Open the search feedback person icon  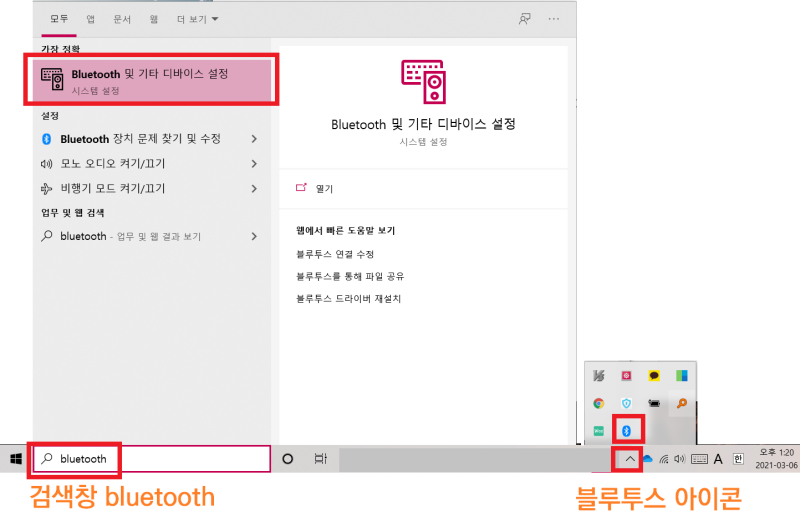point(524,19)
